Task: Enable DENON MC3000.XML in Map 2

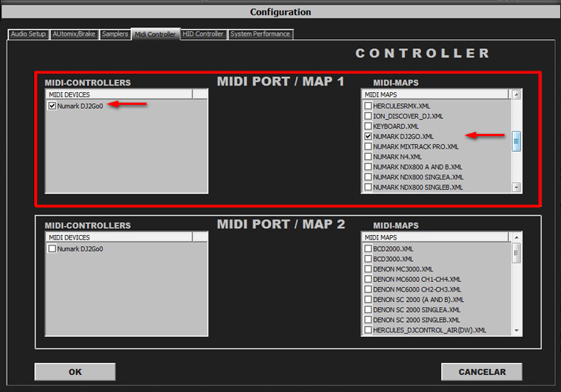Action: click(368, 269)
